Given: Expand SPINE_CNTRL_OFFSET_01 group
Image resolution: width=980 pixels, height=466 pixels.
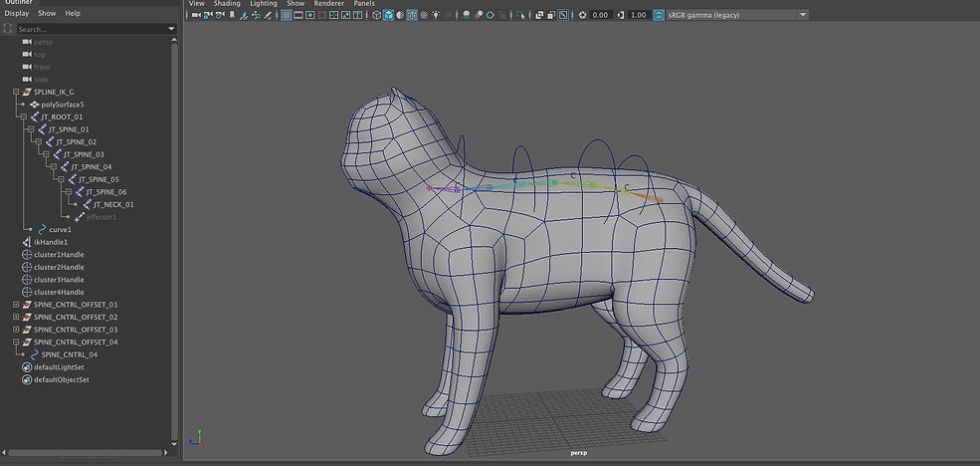Looking at the screenshot, I should click(16, 305).
